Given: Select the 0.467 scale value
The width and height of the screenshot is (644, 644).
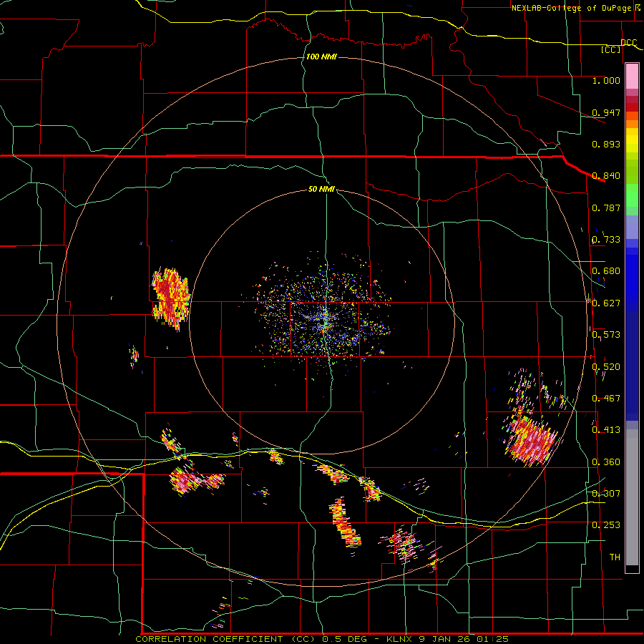Looking at the screenshot, I should click(x=606, y=399).
